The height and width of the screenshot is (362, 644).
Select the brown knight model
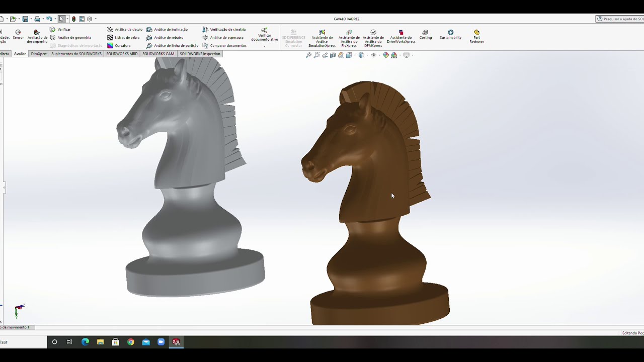375,203
